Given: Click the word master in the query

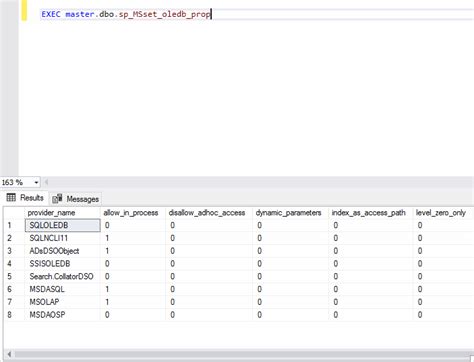Looking at the screenshot, I should [80, 14].
